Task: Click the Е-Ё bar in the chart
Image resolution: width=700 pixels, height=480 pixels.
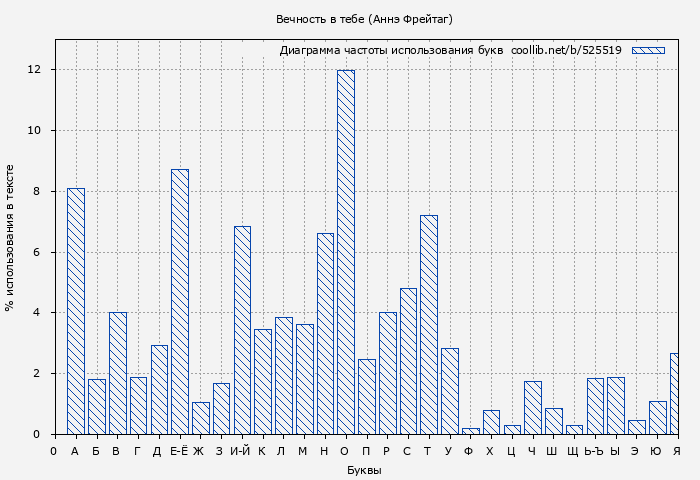Action: click(x=180, y=301)
